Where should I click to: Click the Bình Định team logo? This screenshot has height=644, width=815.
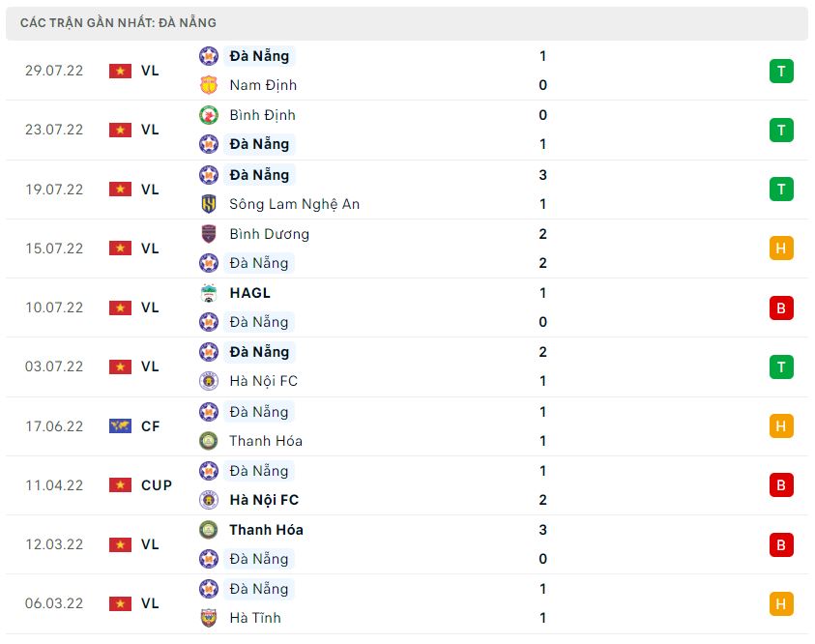(208, 115)
